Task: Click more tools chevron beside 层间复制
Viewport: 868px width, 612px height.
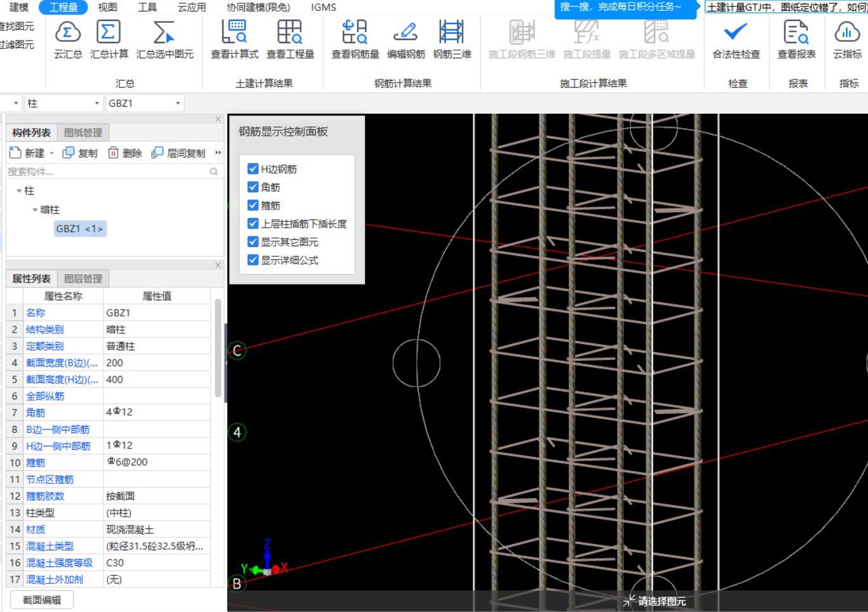Action: pyautogui.click(x=218, y=152)
